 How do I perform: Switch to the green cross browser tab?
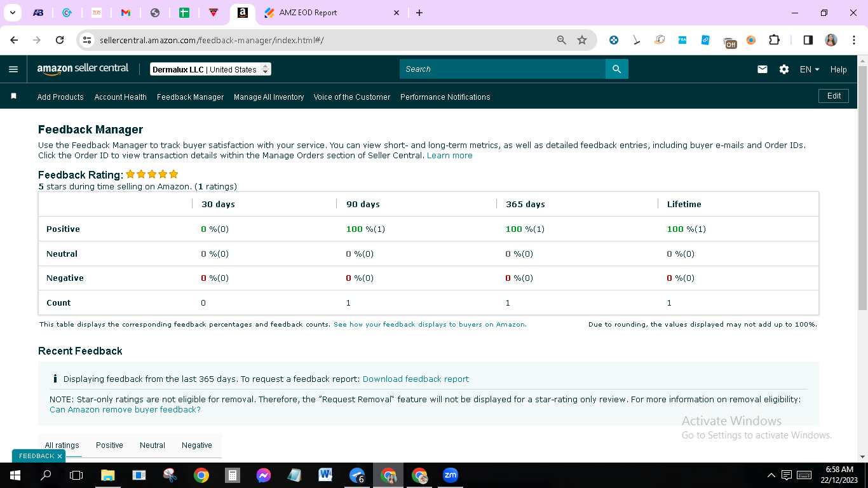tap(184, 13)
